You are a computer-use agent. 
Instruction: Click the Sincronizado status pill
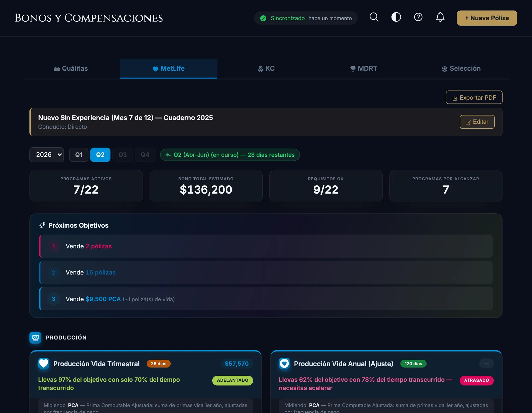pos(306,18)
